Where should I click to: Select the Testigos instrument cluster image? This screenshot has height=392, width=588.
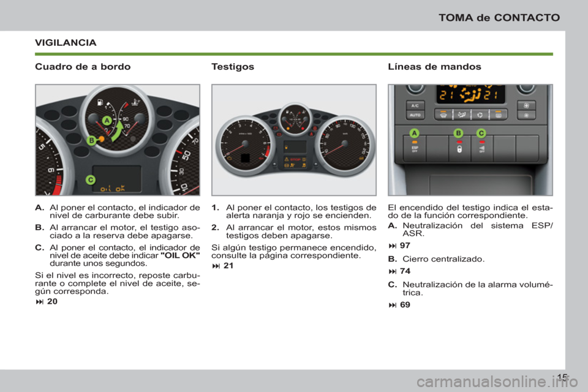point(293,140)
